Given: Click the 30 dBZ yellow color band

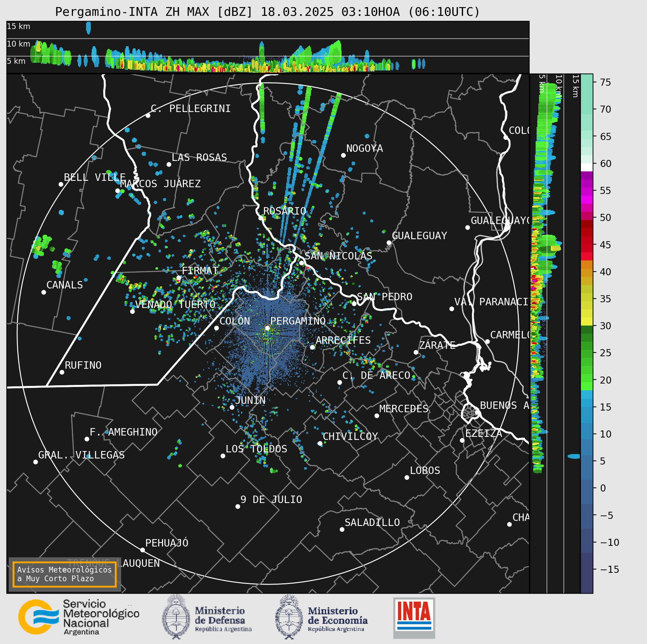Looking at the screenshot, I should tap(587, 321).
